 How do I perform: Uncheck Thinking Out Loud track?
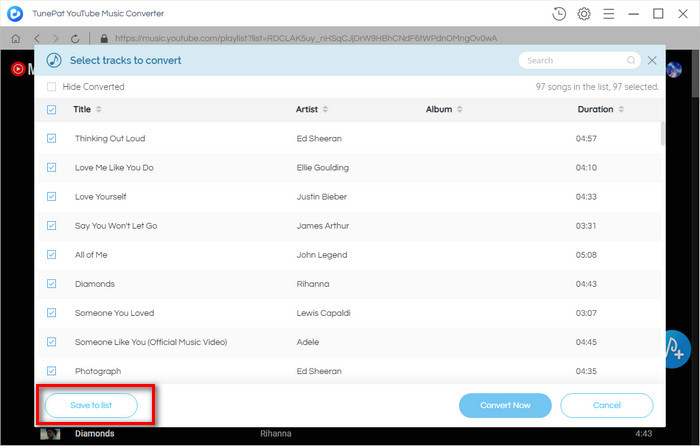pos(51,138)
